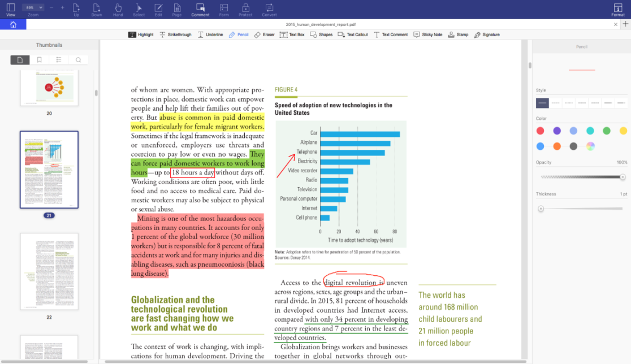Add a new tab with plus
This screenshot has height=364, width=631.
click(x=625, y=24)
